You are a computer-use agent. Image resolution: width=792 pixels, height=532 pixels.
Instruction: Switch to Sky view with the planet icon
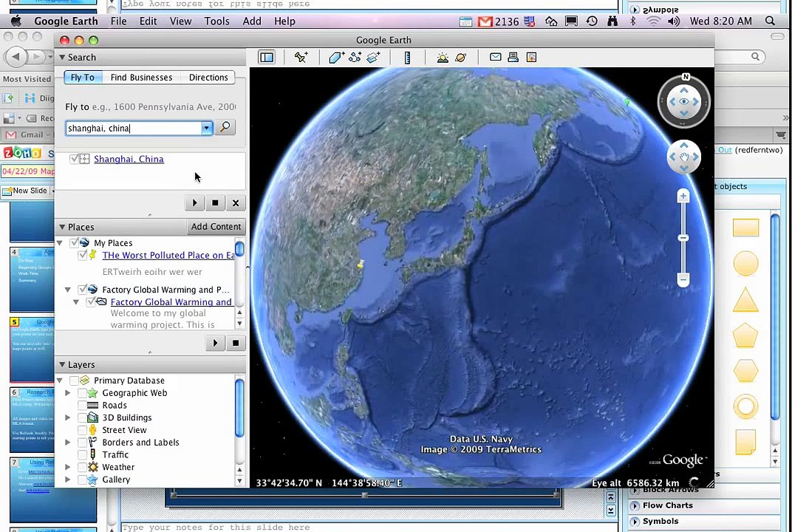pos(461,58)
